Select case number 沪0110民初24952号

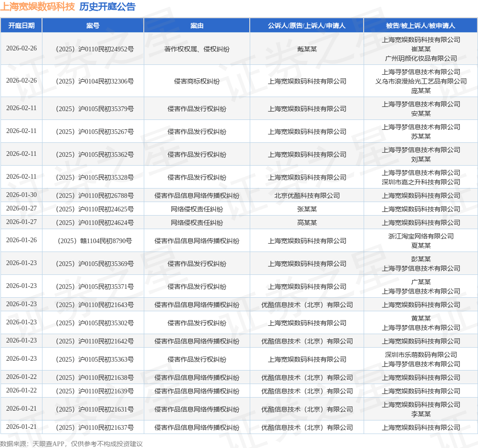point(106,49)
